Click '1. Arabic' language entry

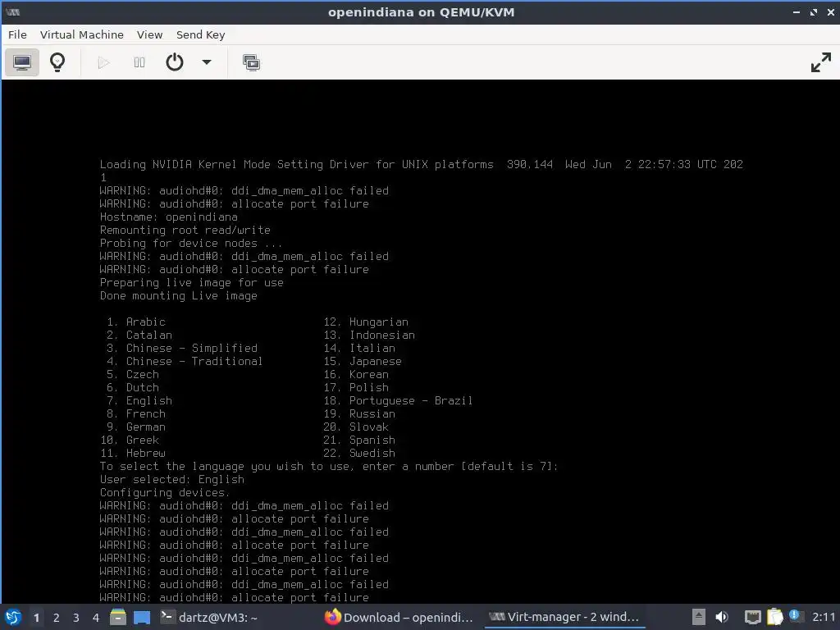[x=136, y=322]
